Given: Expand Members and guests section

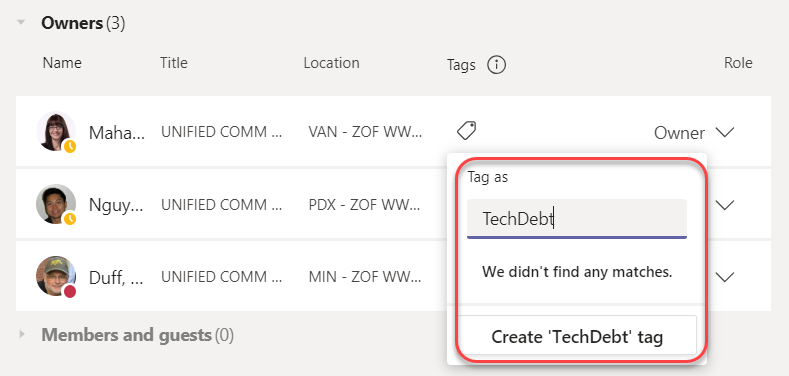Looking at the screenshot, I should 21,334.
